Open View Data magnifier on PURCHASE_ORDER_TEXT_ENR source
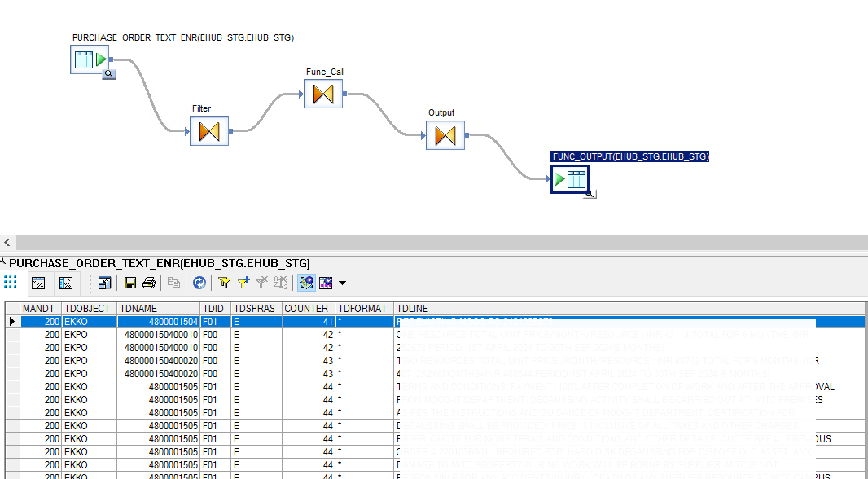 [109, 74]
